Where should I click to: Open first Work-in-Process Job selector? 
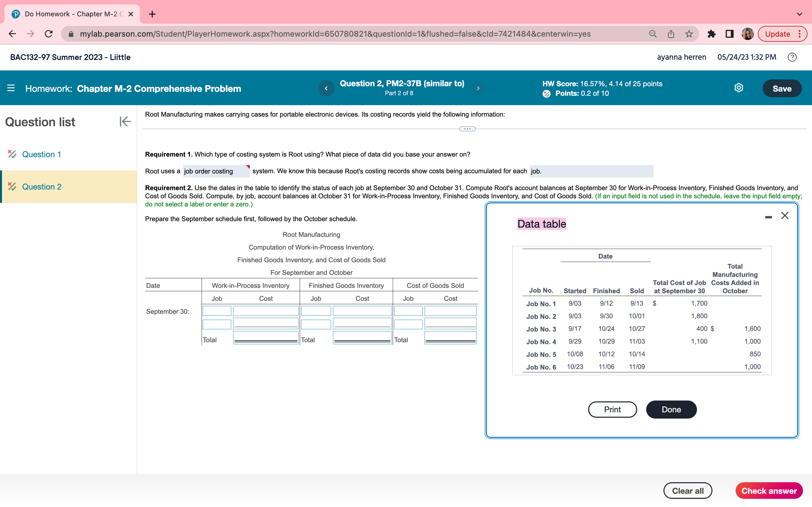coord(217,311)
